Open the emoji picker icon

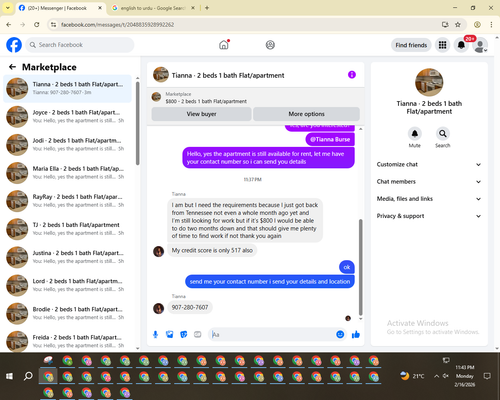(x=340, y=334)
